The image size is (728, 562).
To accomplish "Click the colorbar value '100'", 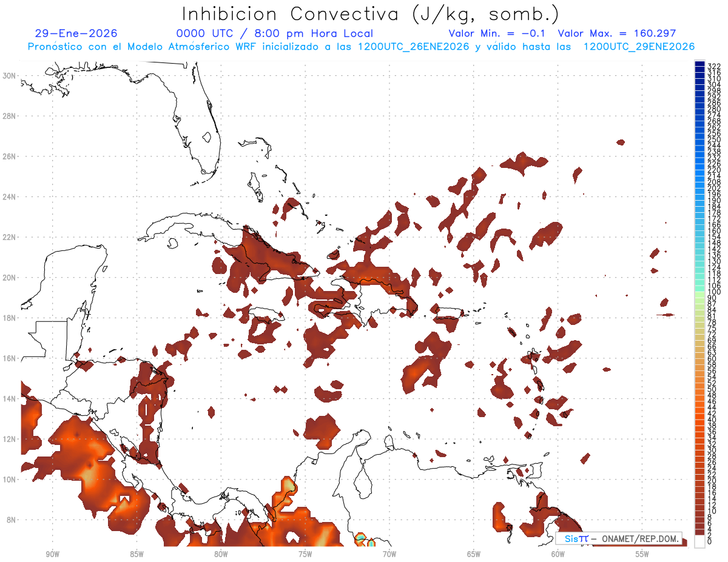I will 714,292.
